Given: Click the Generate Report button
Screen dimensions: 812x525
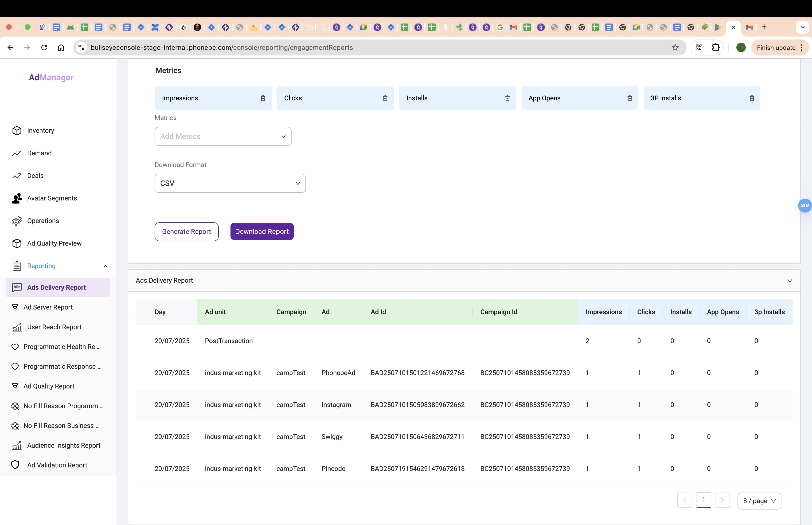Looking at the screenshot, I should (x=186, y=231).
